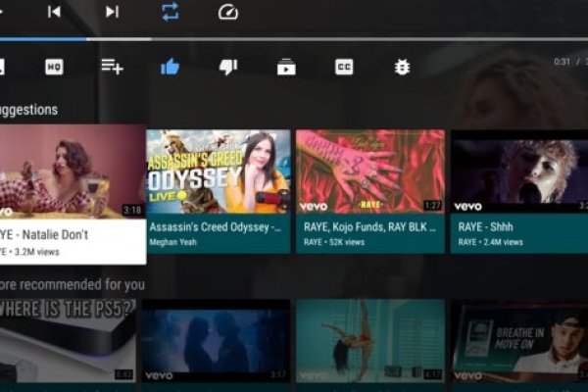This screenshot has height=392, width=588.
Task: Open the Where Is The PS5 video
Action: pyautogui.click(x=69, y=340)
